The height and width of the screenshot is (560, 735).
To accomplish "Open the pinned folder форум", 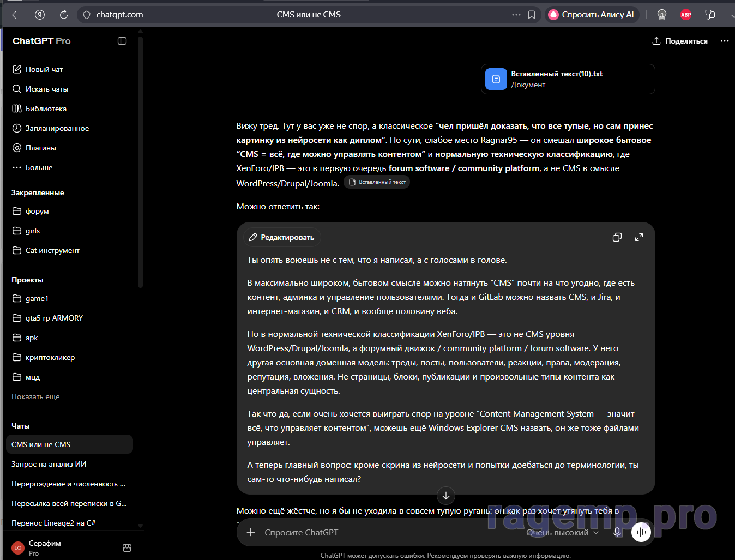I will 69,211.
